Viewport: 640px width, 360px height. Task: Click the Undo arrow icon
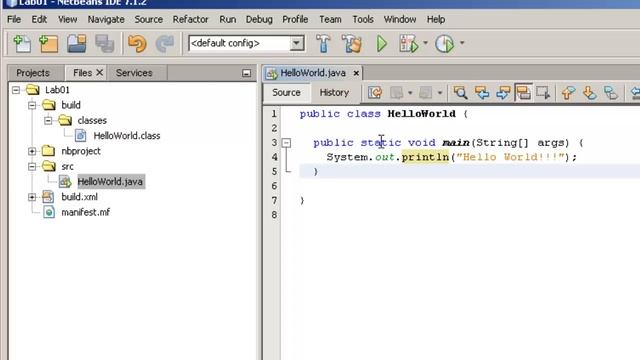137,43
